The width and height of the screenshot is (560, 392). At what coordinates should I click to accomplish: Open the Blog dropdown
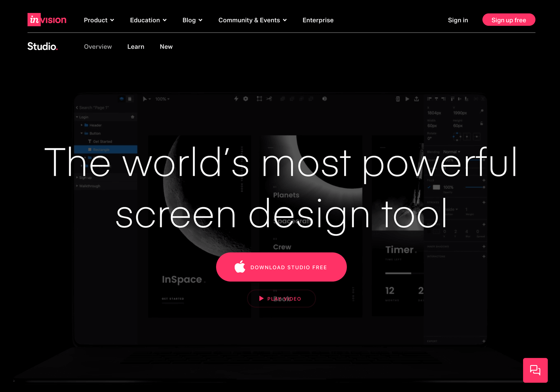coord(192,20)
